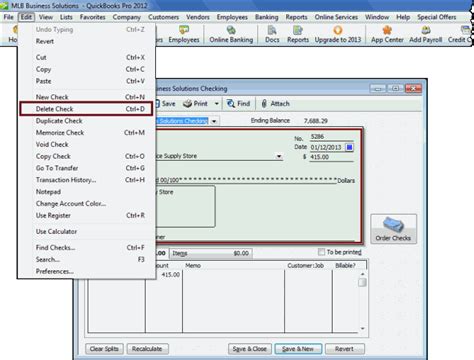The width and height of the screenshot is (474, 360).
Task: Click the Find magnifier icon
Action: 231,104
